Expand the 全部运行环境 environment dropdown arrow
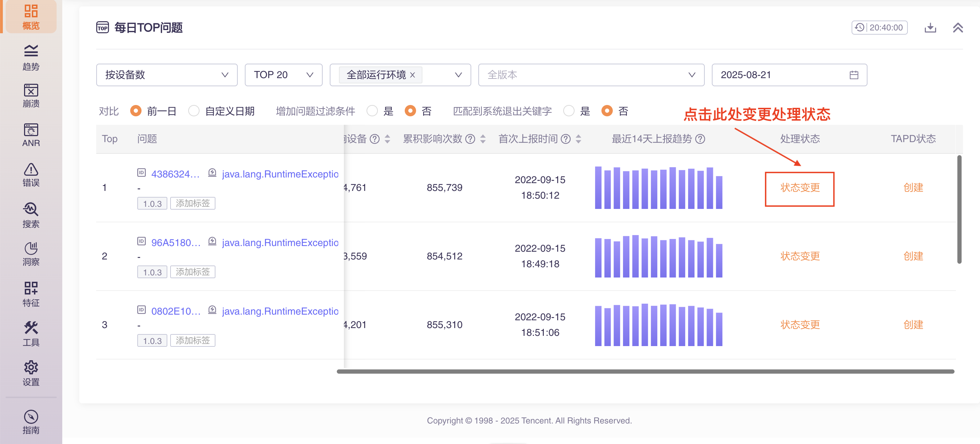 [x=459, y=75]
